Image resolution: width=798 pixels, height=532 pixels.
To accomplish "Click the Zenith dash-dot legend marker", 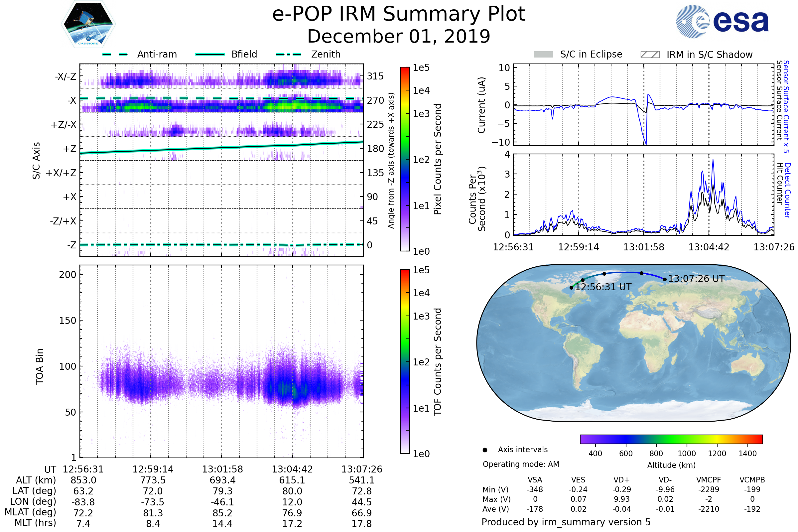I will (288, 54).
